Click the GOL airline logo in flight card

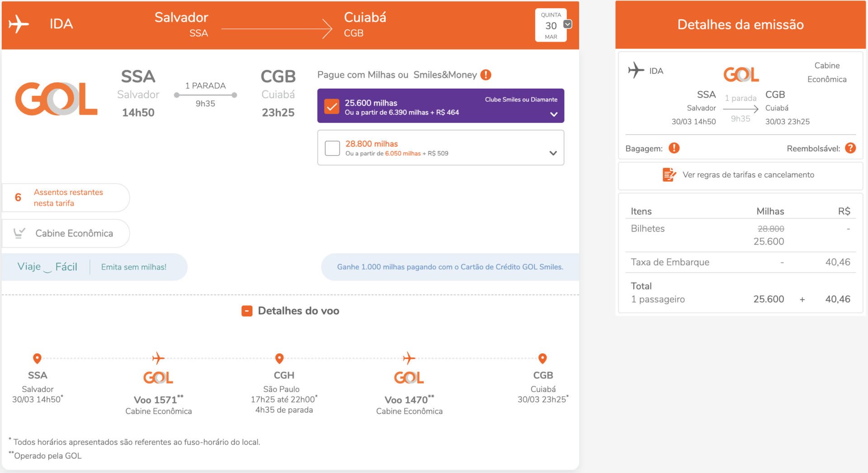pos(56,99)
